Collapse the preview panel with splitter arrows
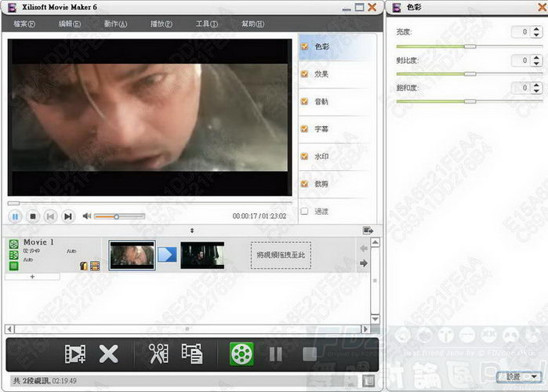Viewport: 548px width, 392px height. [x=192, y=230]
